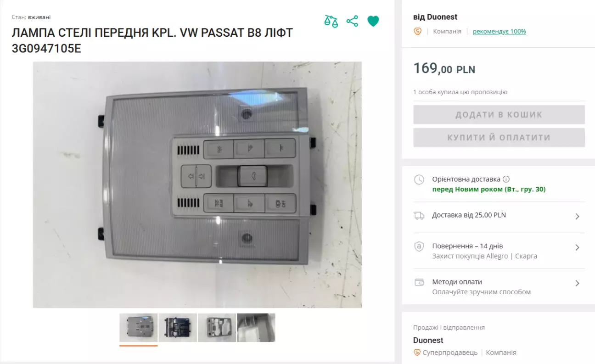Click the share icon
595x364 pixels.
pos(352,21)
